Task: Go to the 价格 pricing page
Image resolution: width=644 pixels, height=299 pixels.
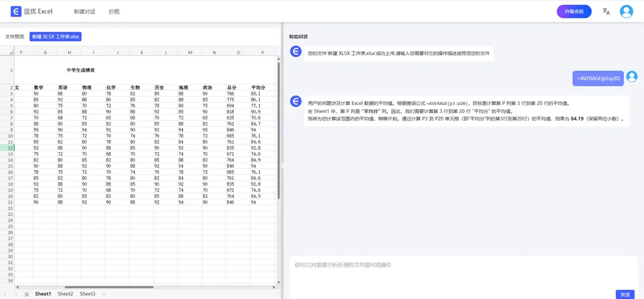Action: (114, 11)
